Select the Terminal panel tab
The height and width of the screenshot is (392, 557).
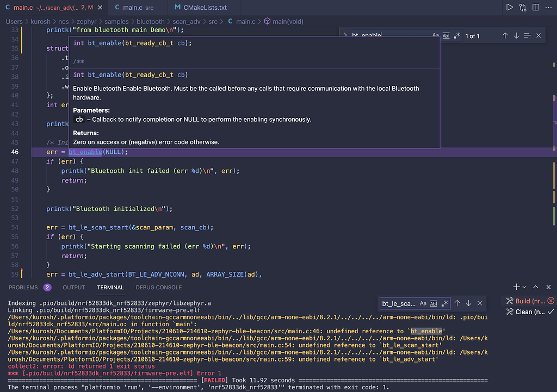pyautogui.click(x=110, y=288)
